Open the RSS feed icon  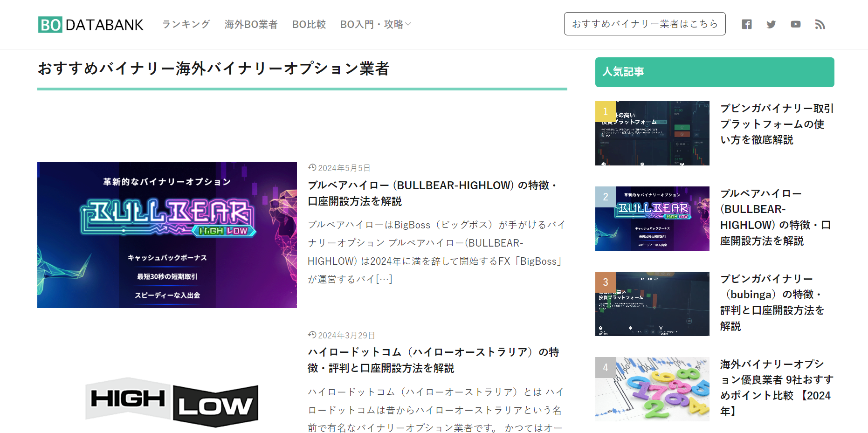point(820,24)
